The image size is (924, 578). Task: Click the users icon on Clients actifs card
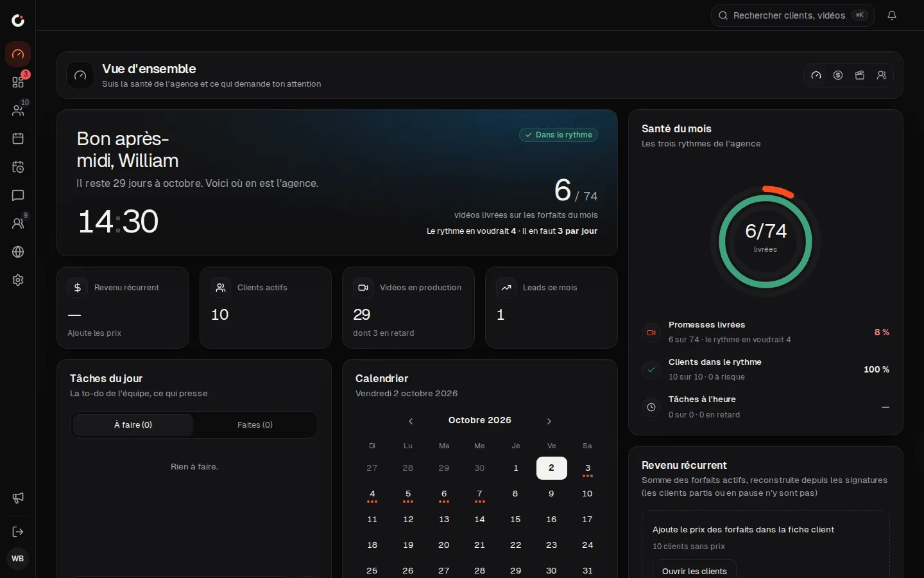221,288
